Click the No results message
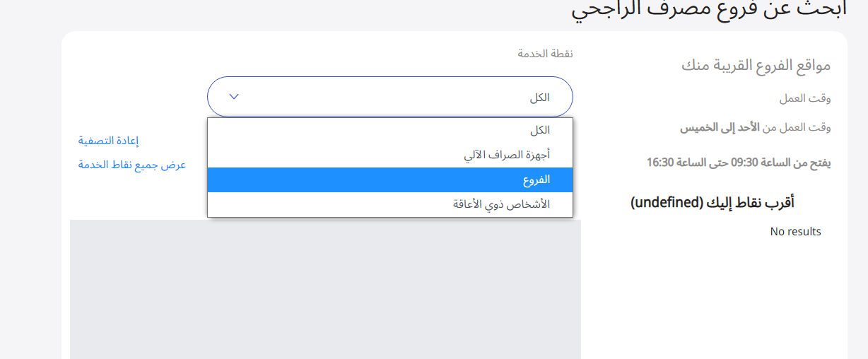Screen dimensions: 868x359 click(795, 231)
